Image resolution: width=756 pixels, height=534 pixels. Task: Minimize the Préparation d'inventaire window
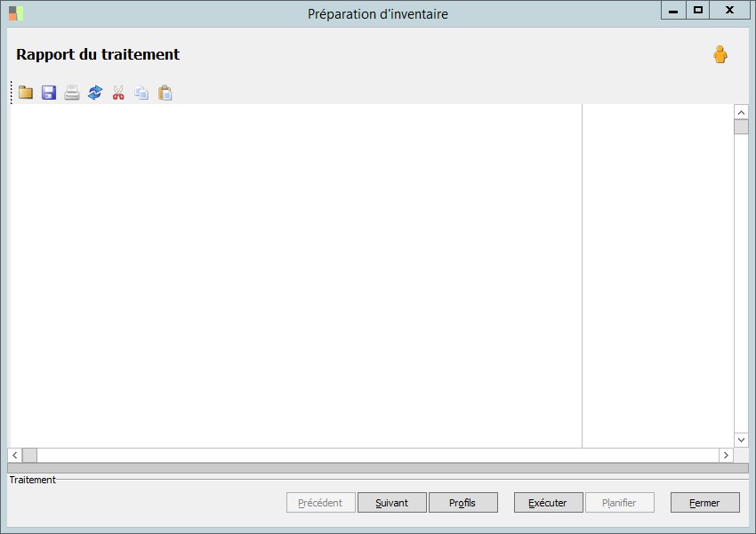[x=673, y=10]
